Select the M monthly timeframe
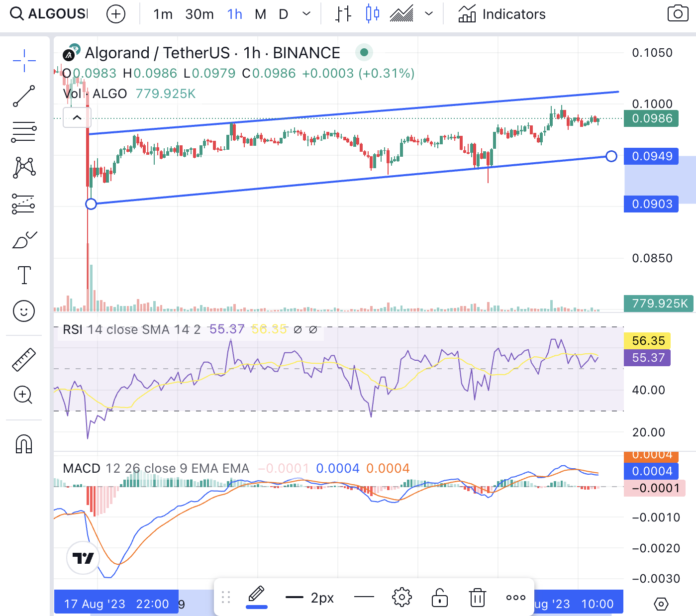696x616 pixels. (260, 14)
